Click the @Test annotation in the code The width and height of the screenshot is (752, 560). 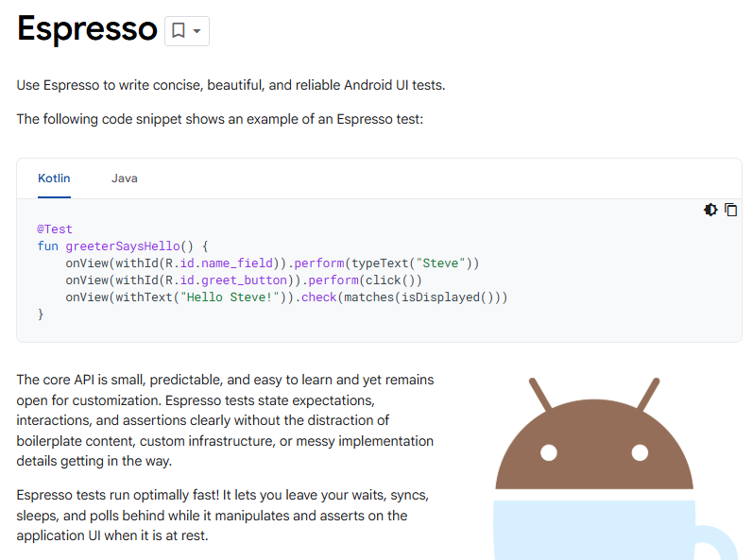tap(55, 229)
